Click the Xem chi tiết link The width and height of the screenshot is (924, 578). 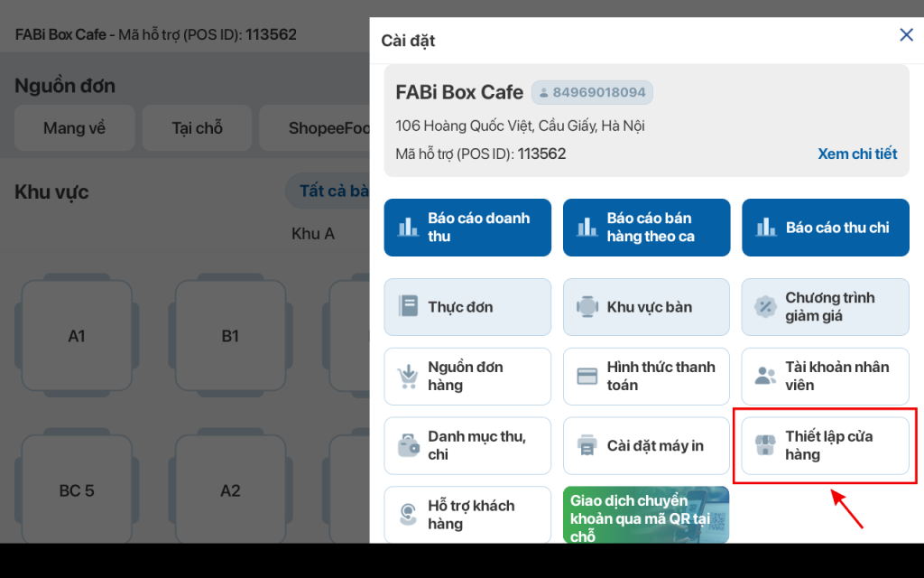coord(856,154)
